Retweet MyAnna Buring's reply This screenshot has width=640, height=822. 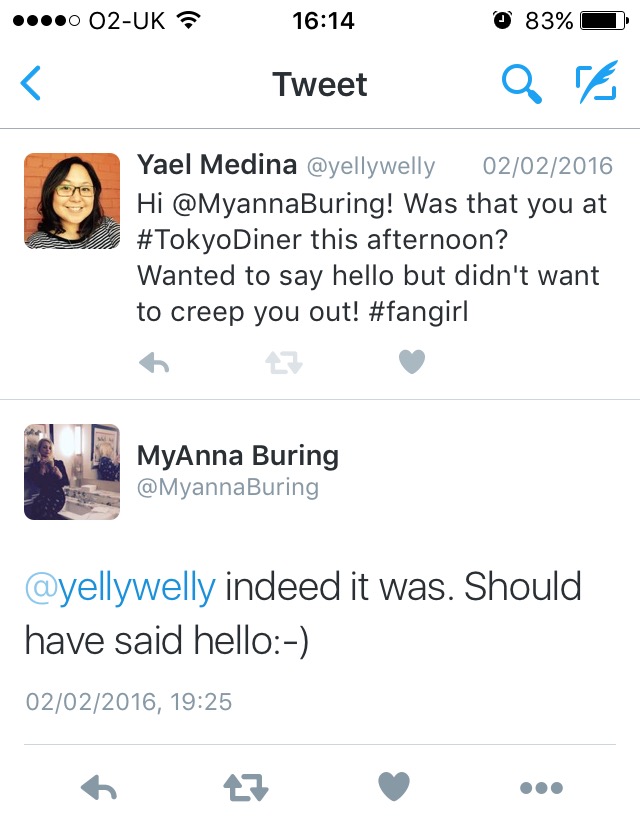[x=246, y=788]
